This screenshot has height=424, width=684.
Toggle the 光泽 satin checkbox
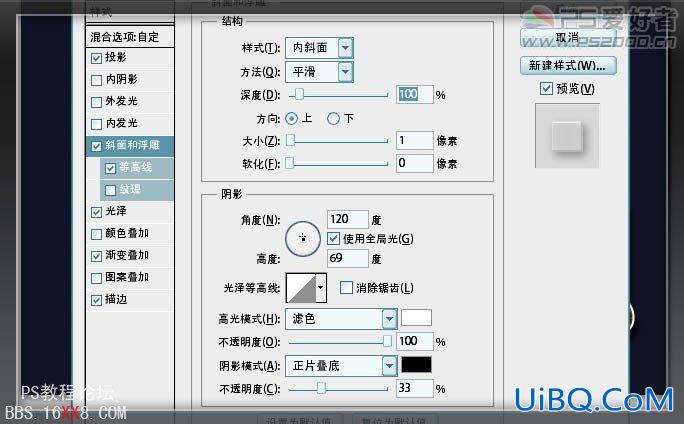96,212
